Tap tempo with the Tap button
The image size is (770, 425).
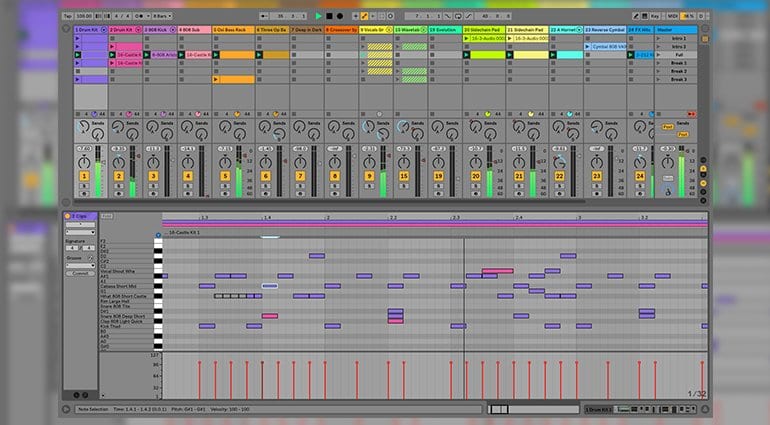pos(68,16)
